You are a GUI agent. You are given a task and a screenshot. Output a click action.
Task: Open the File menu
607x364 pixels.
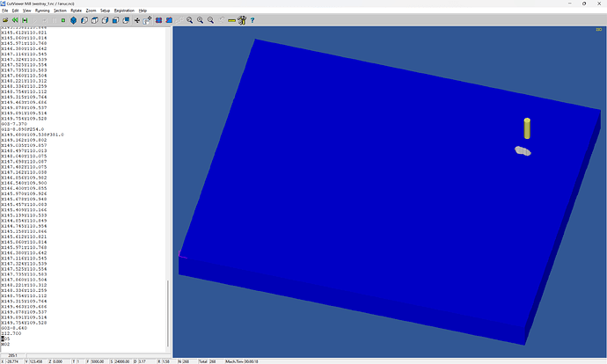coord(4,11)
